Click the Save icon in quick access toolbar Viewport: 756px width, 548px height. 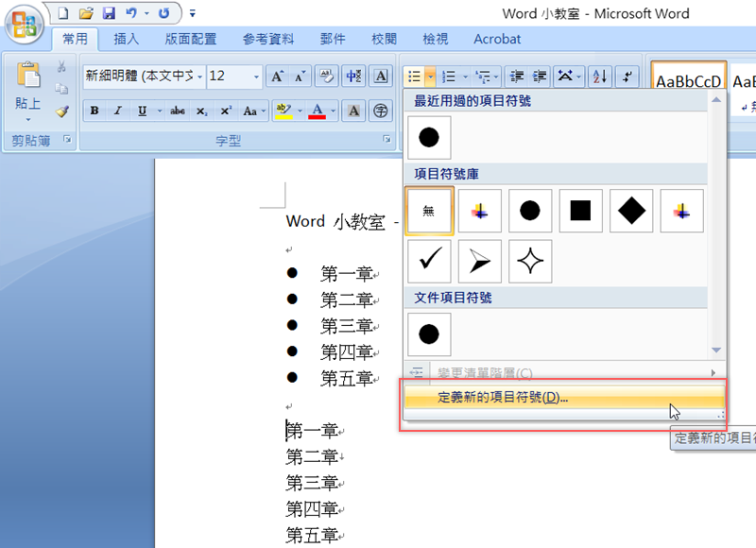[109, 13]
